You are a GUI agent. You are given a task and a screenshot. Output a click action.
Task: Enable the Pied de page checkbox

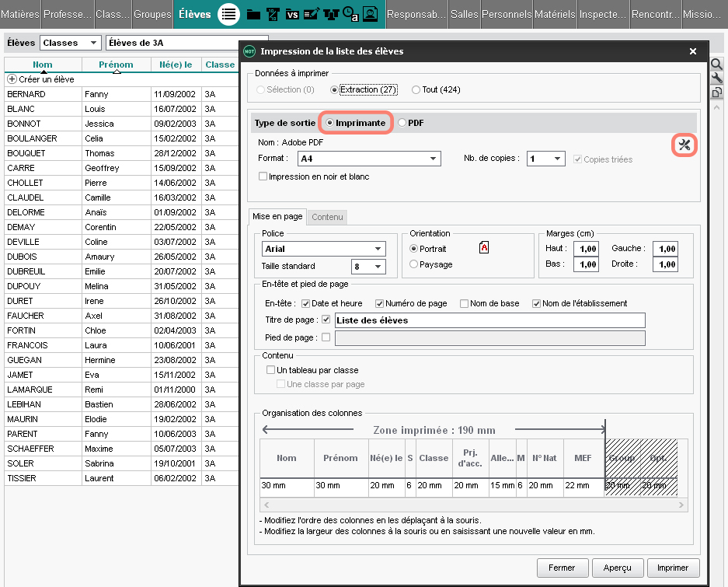tap(326, 337)
